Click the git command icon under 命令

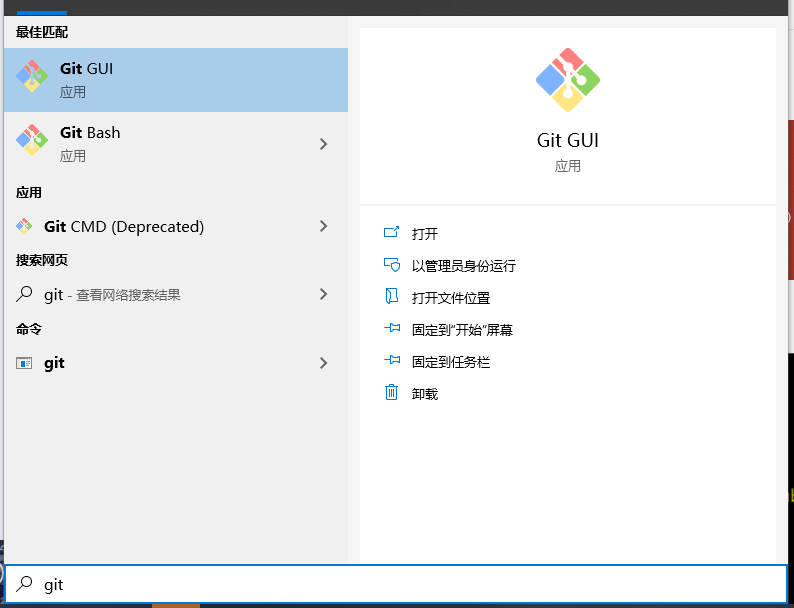tap(24, 363)
